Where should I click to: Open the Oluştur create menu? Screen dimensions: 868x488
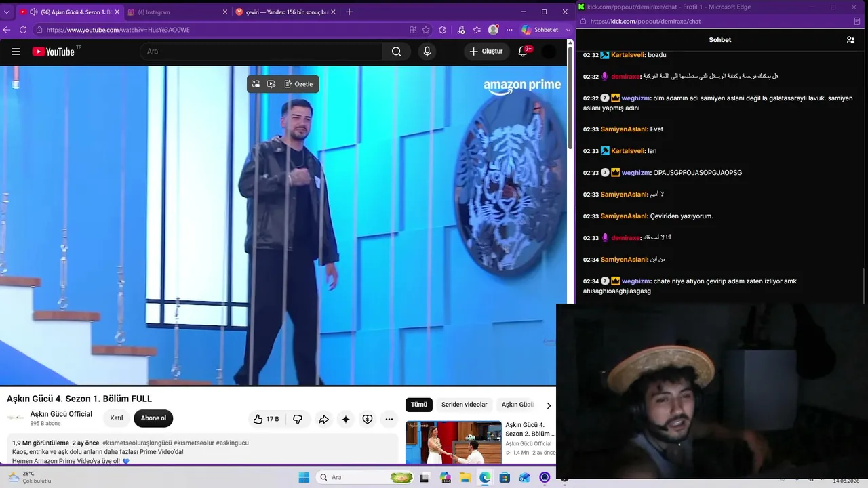point(487,52)
